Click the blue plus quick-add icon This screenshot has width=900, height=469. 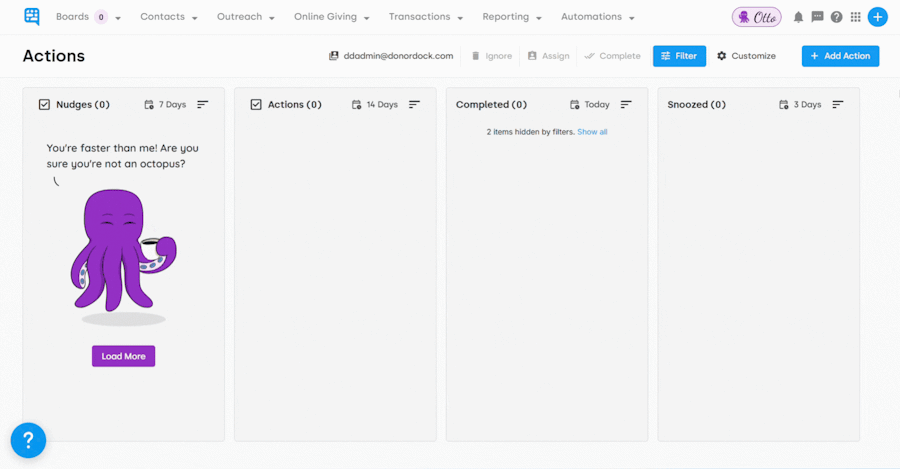[878, 17]
